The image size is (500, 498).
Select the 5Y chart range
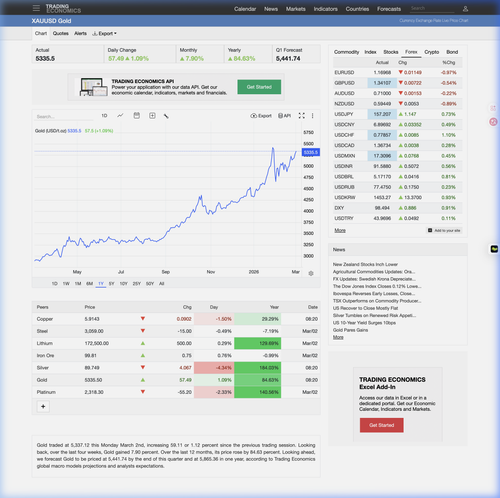pos(111,284)
